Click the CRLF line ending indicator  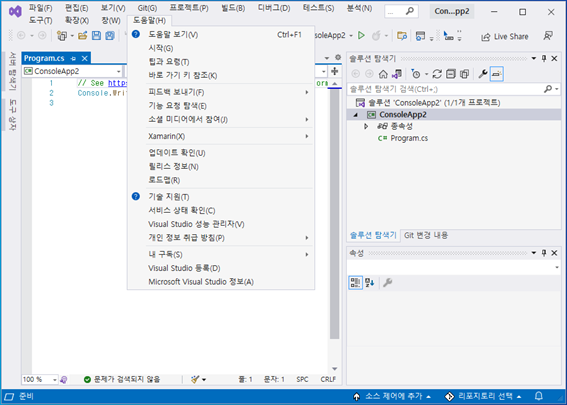pyautogui.click(x=328, y=379)
